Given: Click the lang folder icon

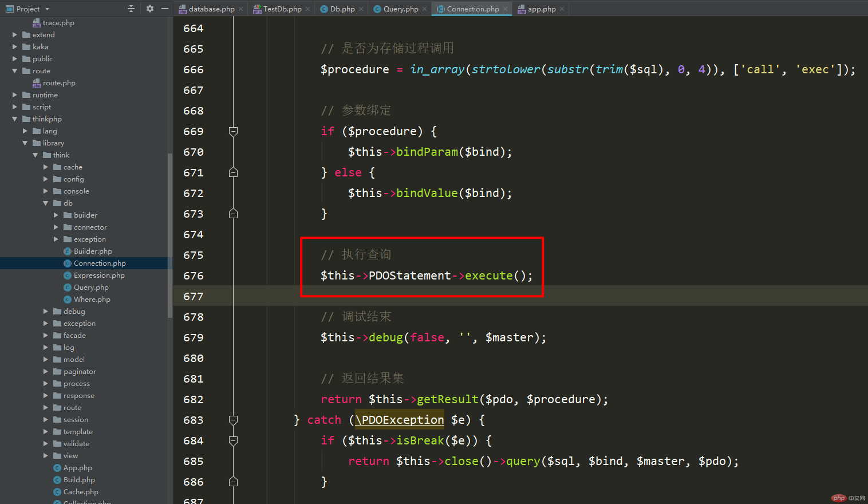Looking at the screenshot, I should 37,131.
